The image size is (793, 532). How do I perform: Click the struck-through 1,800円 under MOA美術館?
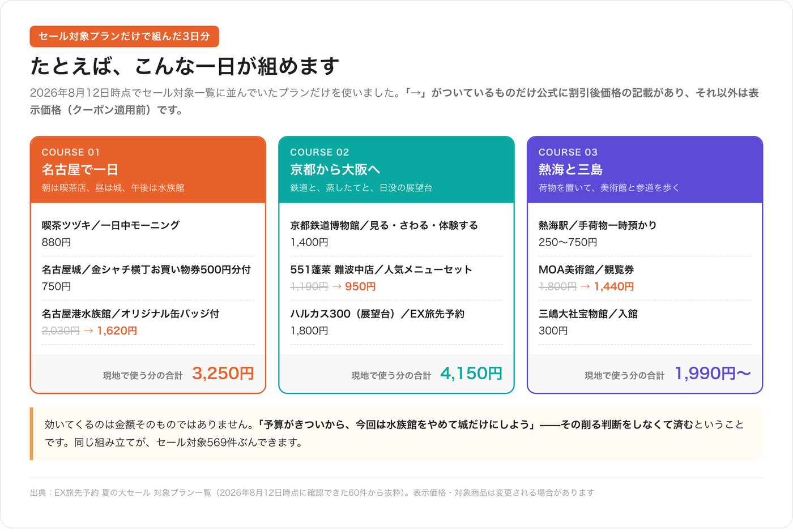(x=558, y=286)
